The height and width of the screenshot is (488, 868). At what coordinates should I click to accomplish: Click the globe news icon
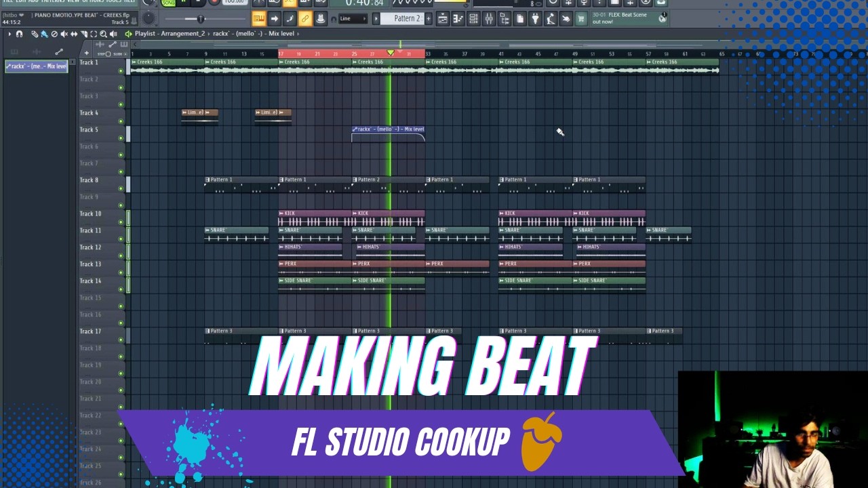(663, 18)
